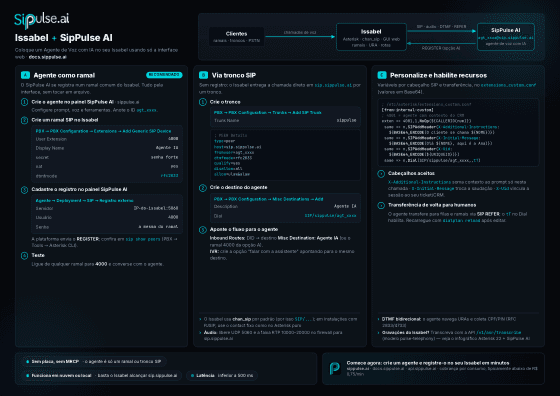Click the '[from-internal-custom]' code line

pyautogui.click(x=407, y=110)
